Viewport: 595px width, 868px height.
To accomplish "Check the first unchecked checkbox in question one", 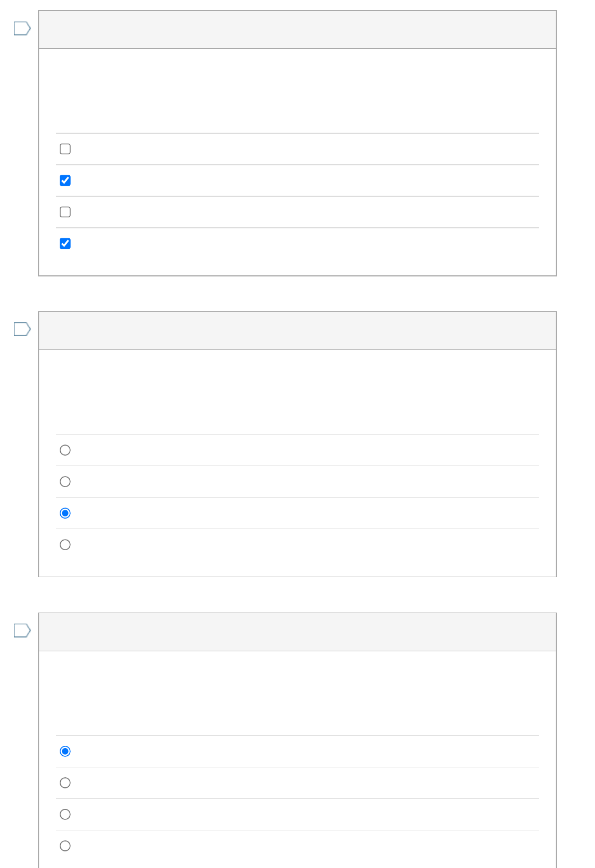I will coord(65,149).
